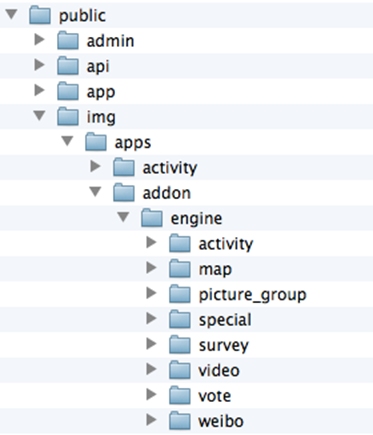Expand the picture_group folder triangle
The width and height of the screenshot is (373, 435).
pyautogui.click(x=152, y=293)
